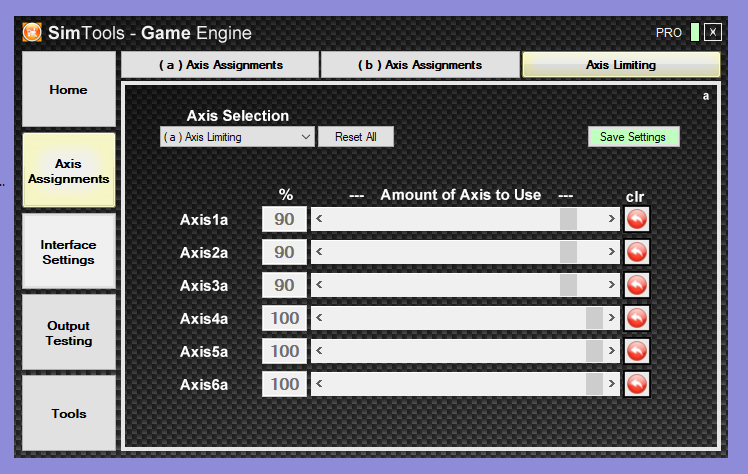
Task: Reset Axis4a using its red clr icon
Action: coord(637,318)
